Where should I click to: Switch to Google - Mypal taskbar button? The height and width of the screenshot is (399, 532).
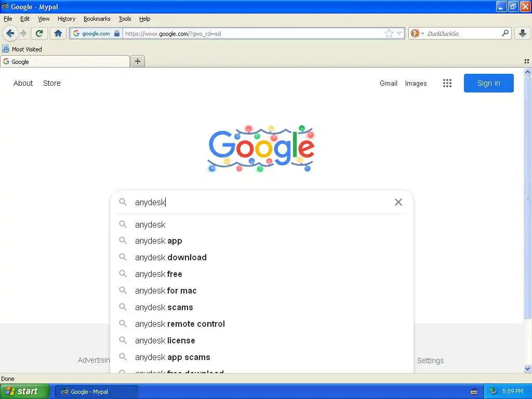pyautogui.click(x=96, y=392)
